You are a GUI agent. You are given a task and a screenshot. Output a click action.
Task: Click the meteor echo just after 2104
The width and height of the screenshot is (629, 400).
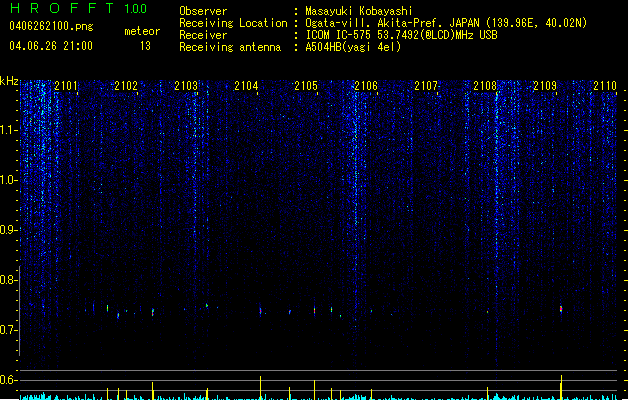coord(260,311)
